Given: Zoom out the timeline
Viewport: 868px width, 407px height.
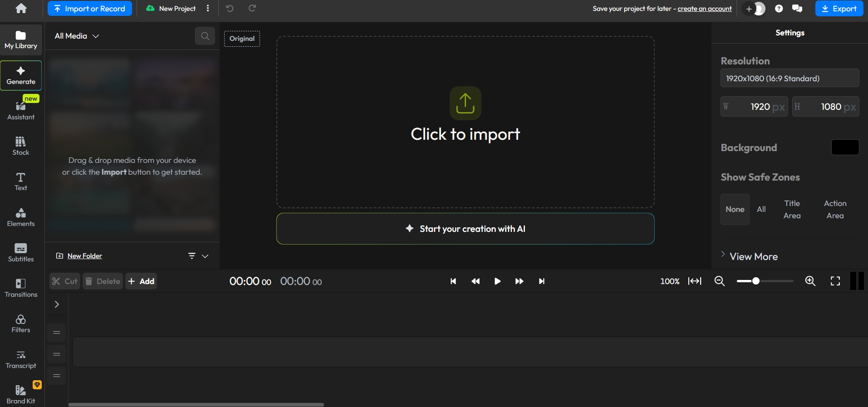Looking at the screenshot, I should coord(719,281).
